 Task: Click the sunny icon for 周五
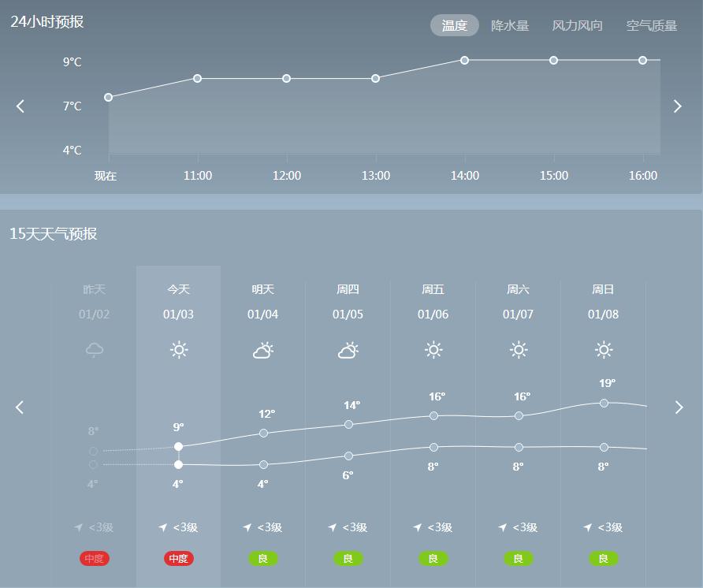click(x=433, y=350)
